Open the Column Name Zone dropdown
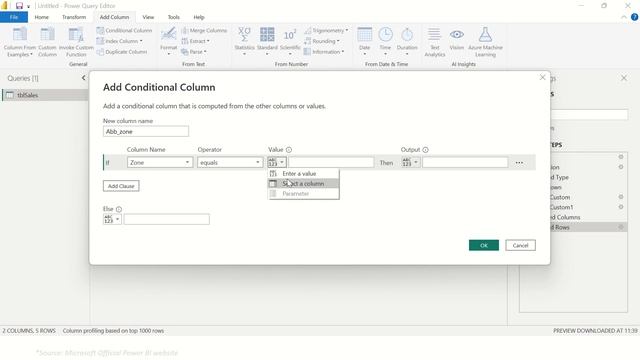640x360 pixels. [160, 162]
